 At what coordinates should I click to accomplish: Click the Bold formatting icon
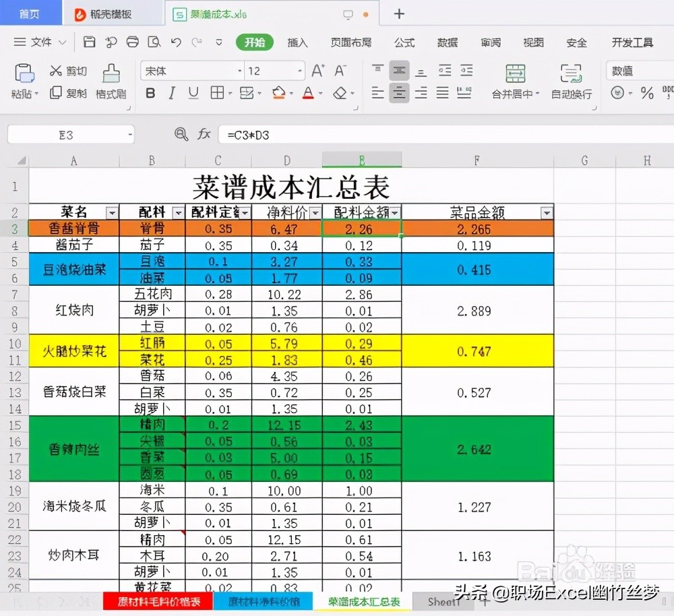tap(150, 93)
